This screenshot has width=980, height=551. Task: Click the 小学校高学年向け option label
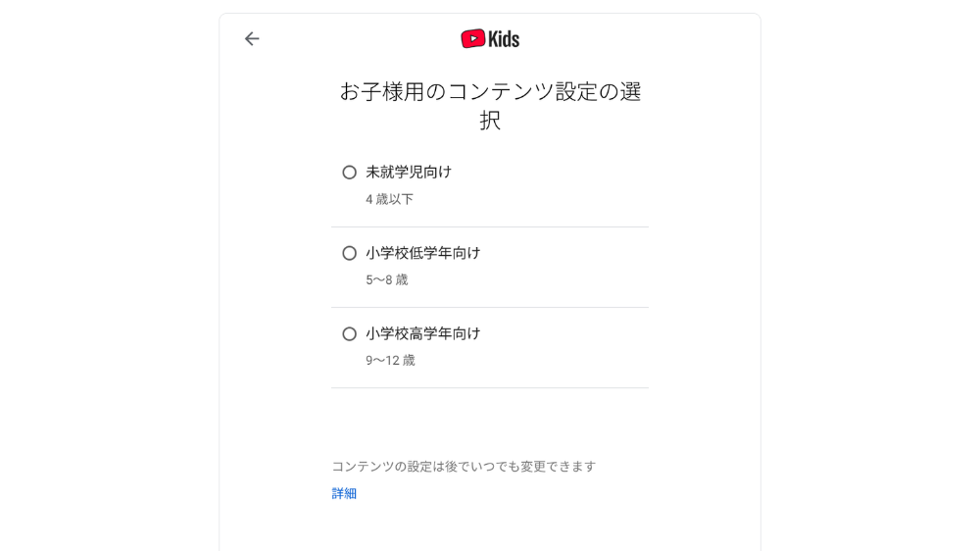(x=423, y=334)
